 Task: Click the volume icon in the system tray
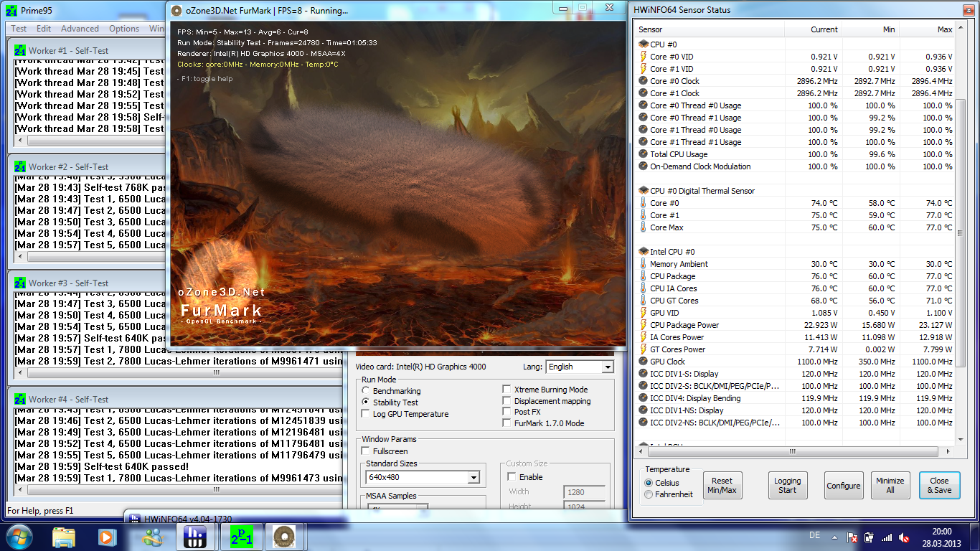pos(904,537)
